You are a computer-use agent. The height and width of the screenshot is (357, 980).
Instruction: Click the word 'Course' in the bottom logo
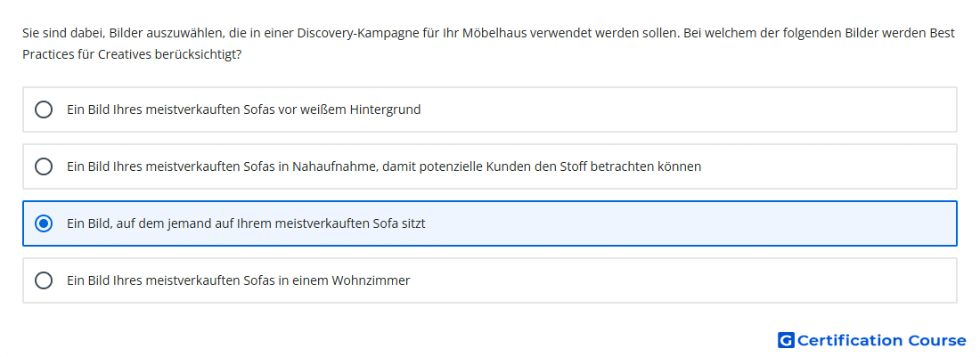(937, 340)
